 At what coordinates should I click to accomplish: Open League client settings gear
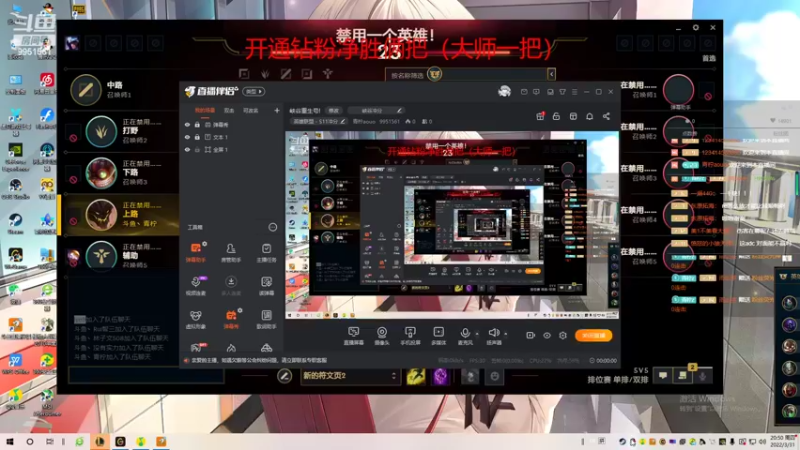click(x=695, y=28)
